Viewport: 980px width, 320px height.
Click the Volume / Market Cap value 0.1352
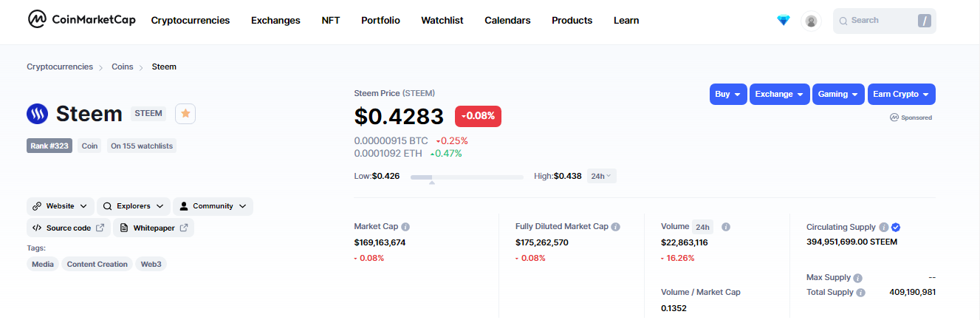674,308
